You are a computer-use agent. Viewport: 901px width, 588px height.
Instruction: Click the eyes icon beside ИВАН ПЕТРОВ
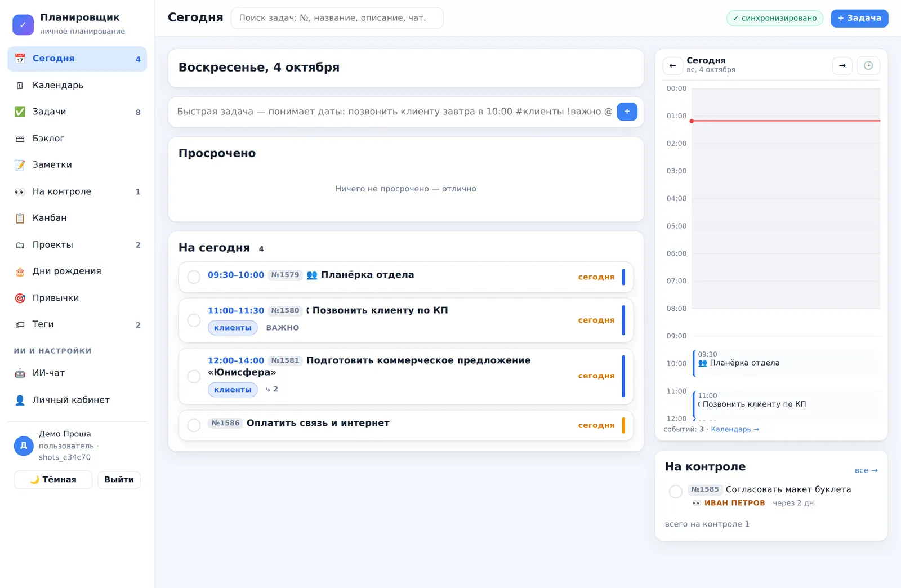697,503
